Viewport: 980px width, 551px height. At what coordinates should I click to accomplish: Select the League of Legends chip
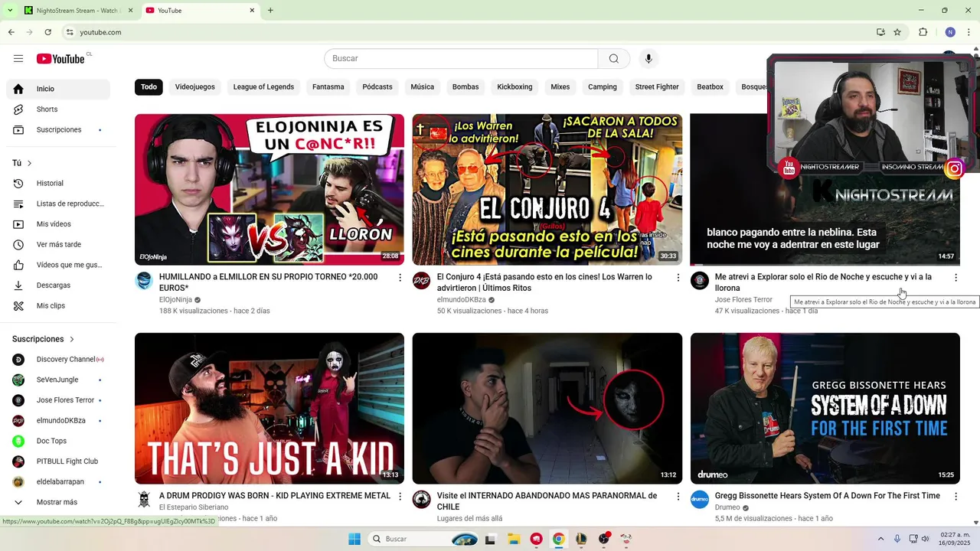[x=263, y=87]
